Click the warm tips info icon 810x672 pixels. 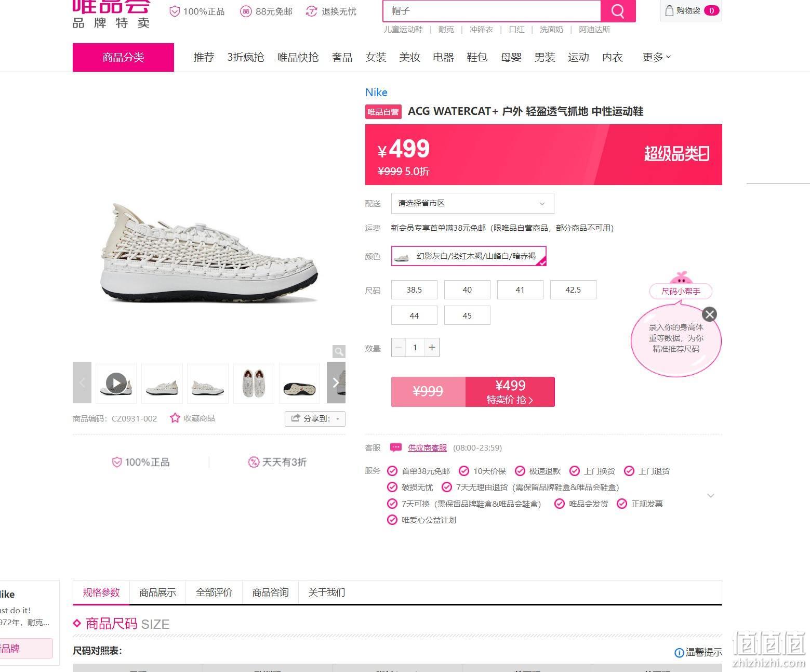click(x=679, y=653)
